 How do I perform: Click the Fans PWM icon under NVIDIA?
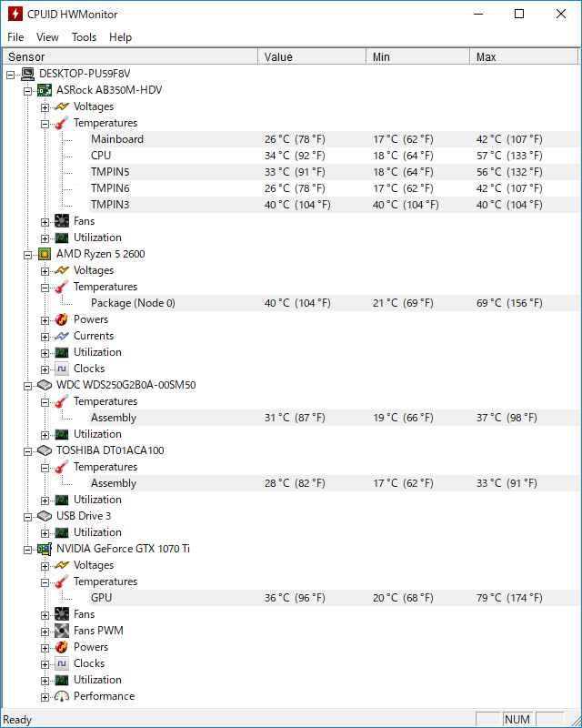click(x=62, y=631)
